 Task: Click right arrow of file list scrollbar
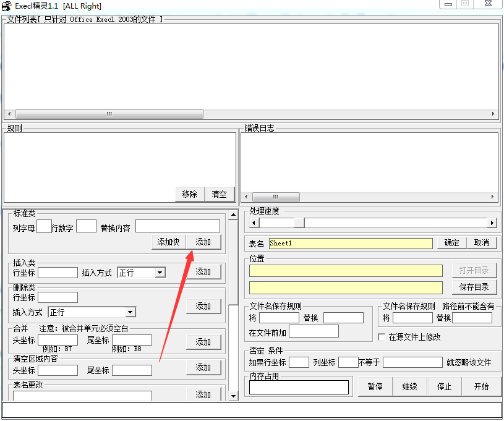click(493, 114)
